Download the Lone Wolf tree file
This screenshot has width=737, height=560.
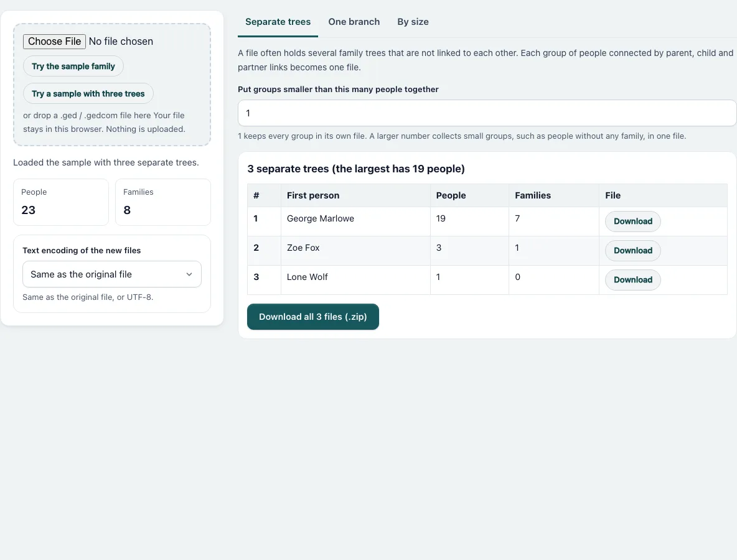(632, 279)
